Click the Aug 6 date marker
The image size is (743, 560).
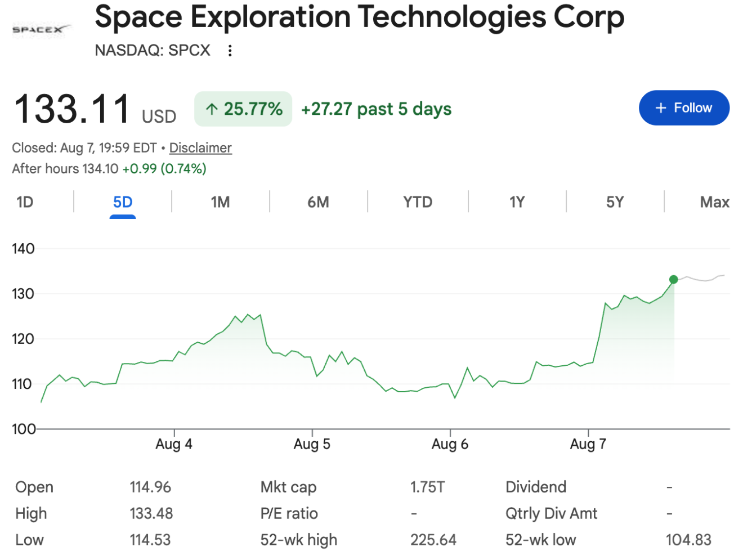point(450,444)
